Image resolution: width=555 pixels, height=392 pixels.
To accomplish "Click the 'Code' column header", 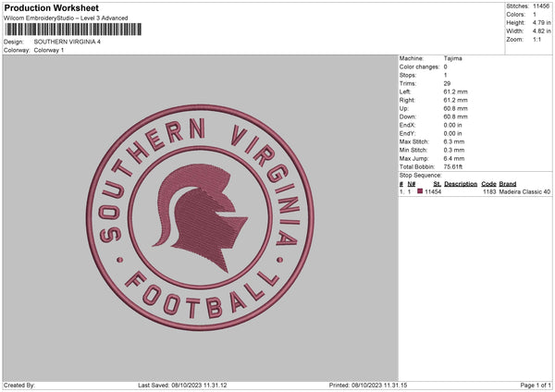I will tap(488, 184).
